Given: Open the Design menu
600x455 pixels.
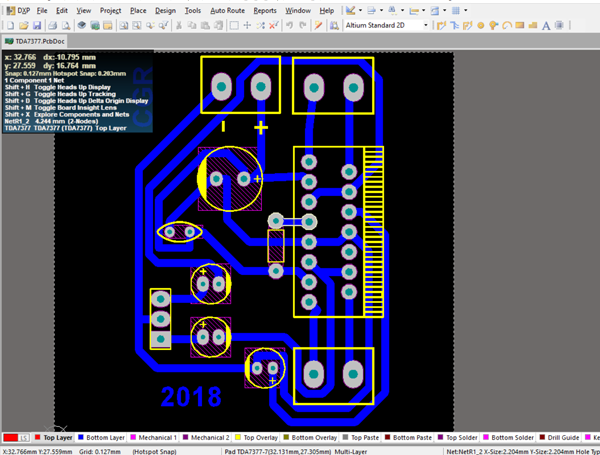Looking at the screenshot, I should 165,9.
